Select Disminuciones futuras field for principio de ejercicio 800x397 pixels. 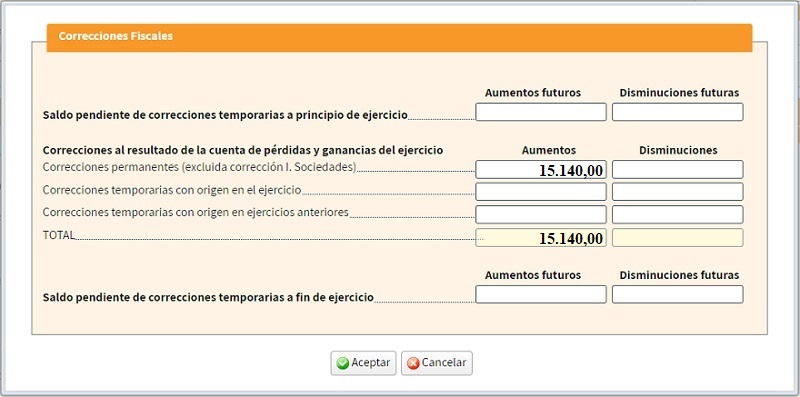(x=678, y=112)
